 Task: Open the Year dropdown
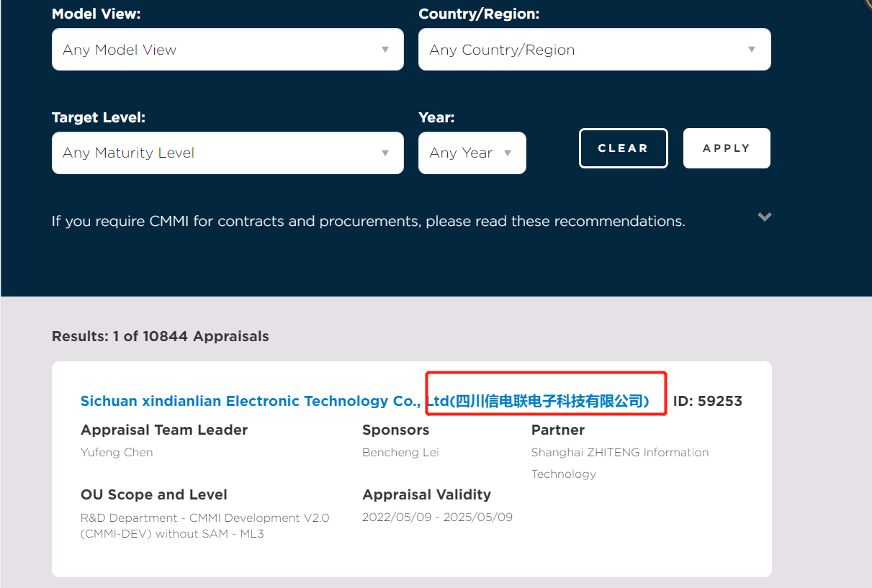472,153
